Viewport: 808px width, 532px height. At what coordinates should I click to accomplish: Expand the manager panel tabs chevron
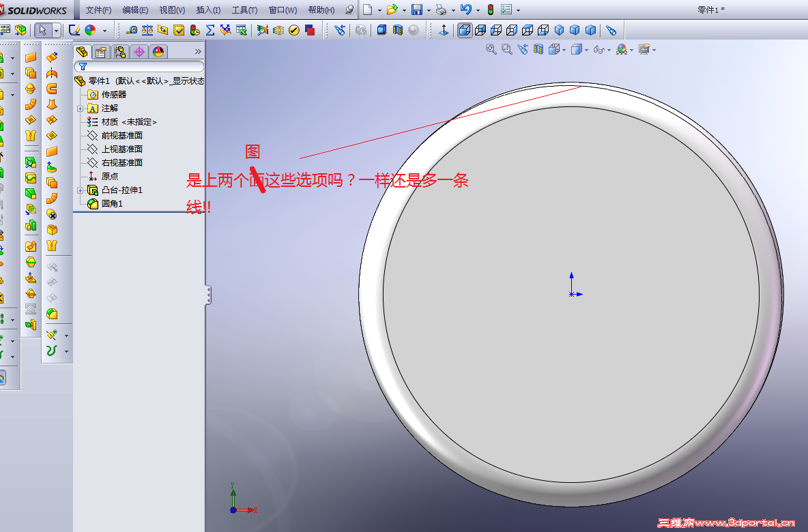[198, 52]
